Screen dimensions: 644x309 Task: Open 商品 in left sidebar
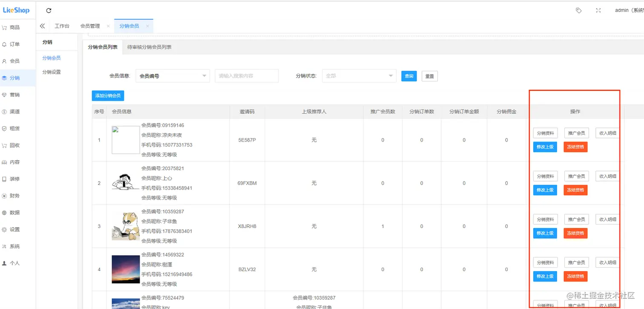[x=14, y=27]
